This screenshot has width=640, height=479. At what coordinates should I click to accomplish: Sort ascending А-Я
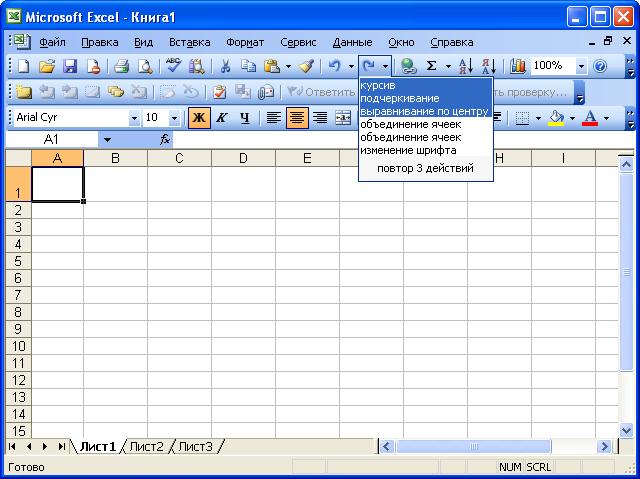point(465,66)
